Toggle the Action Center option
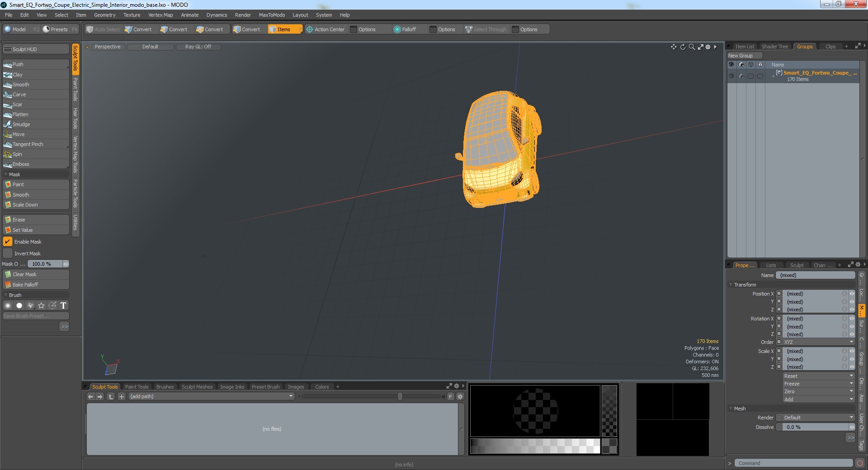The width and height of the screenshot is (868, 470). point(325,29)
